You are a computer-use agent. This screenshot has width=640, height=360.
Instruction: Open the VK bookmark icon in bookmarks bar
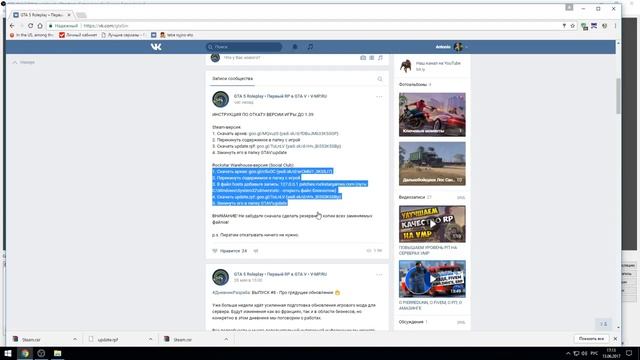click(x=153, y=35)
